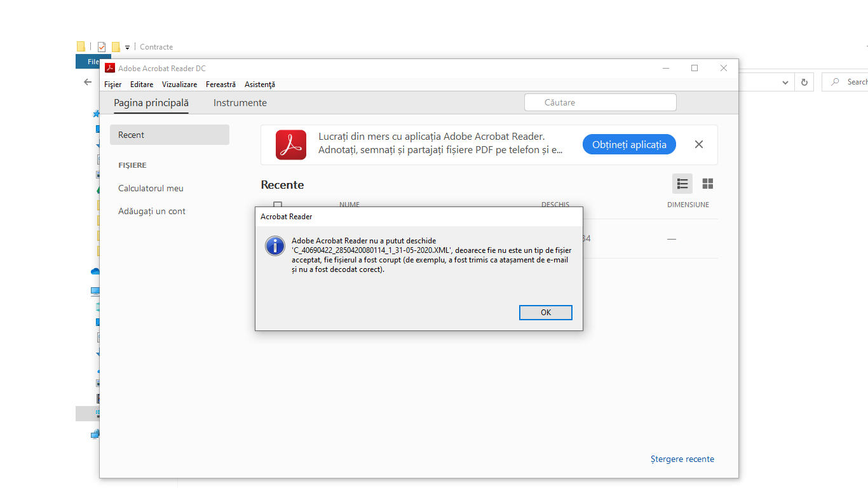Confirm the error dialog with OK
The height and width of the screenshot is (488, 868).
pyautogui.click(x=545, y=312)
